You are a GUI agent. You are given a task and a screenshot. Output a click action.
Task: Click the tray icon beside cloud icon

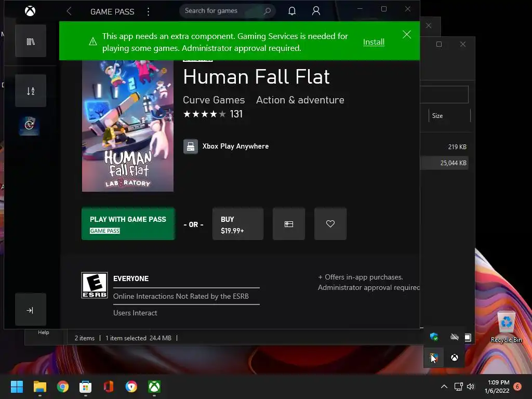(468, 337)
